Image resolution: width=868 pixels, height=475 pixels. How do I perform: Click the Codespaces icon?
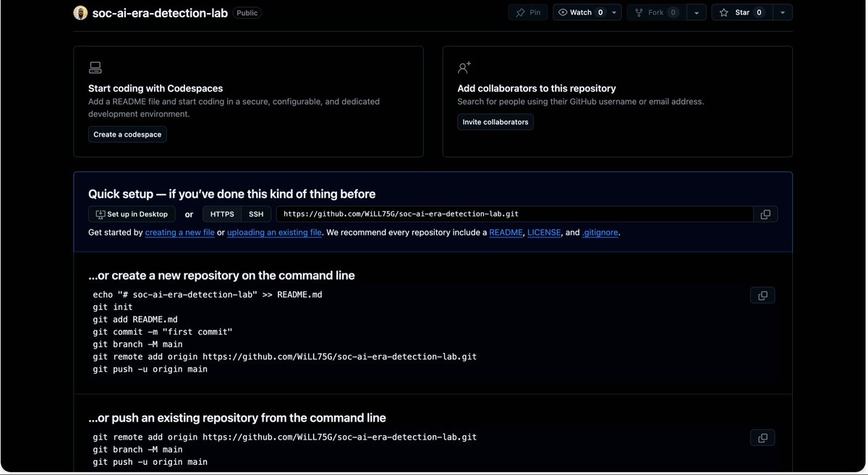pyautogui.click(x=95, y=67)
